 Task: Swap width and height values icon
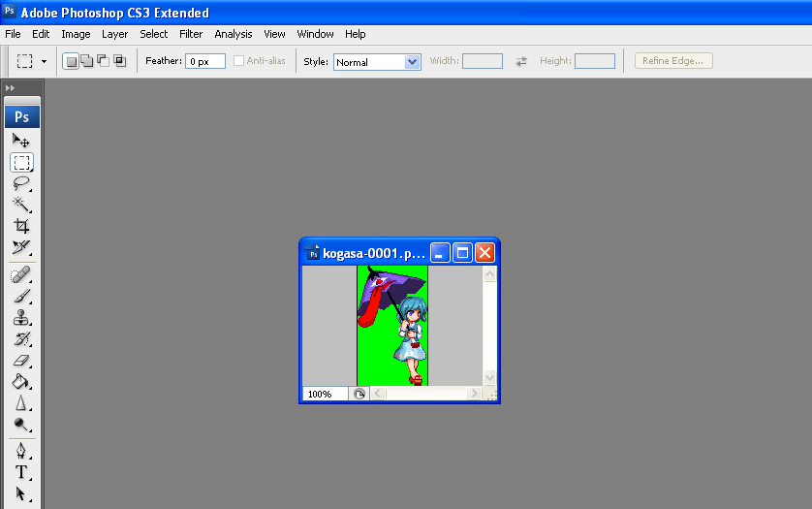[521, 61]
